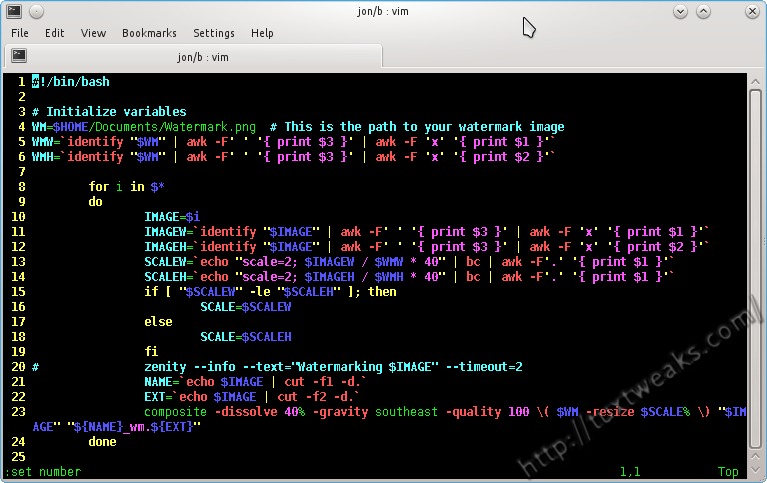Click '-quality 100' on line 23
Screen dimensions: 767x483
tap(487, 412)
